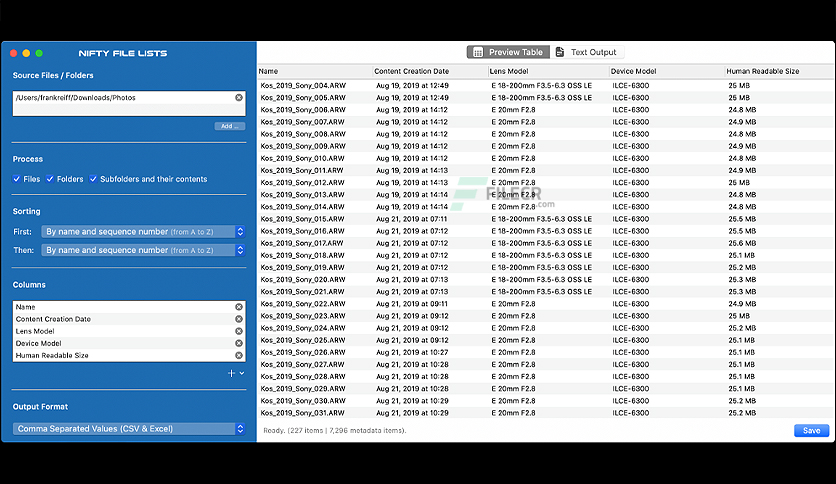
Task: Remove the Human Readable Size column
Action: point(239,356)
